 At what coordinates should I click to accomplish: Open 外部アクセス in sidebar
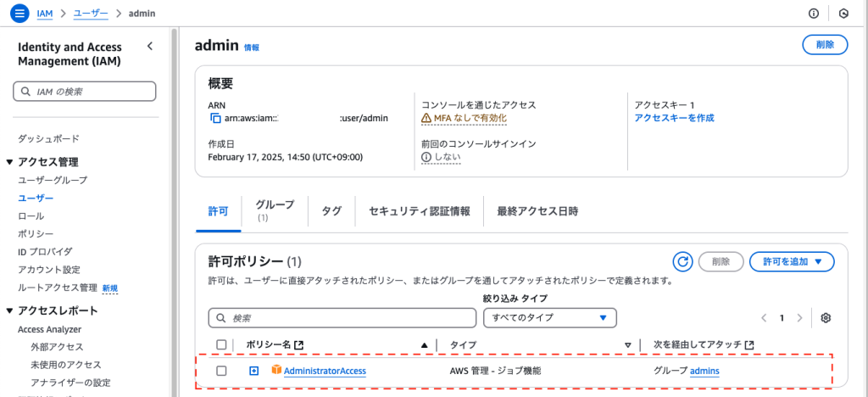(x=57, y=347)
